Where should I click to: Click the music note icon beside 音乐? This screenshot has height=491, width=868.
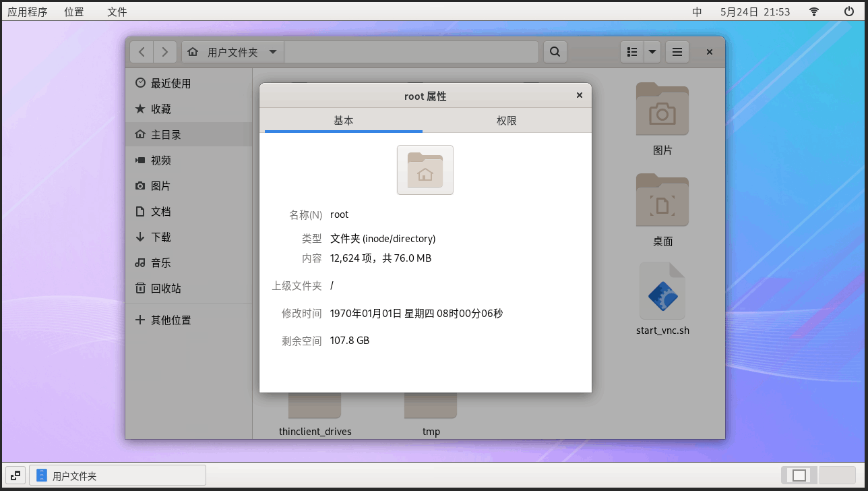click(x=140, y=262)
